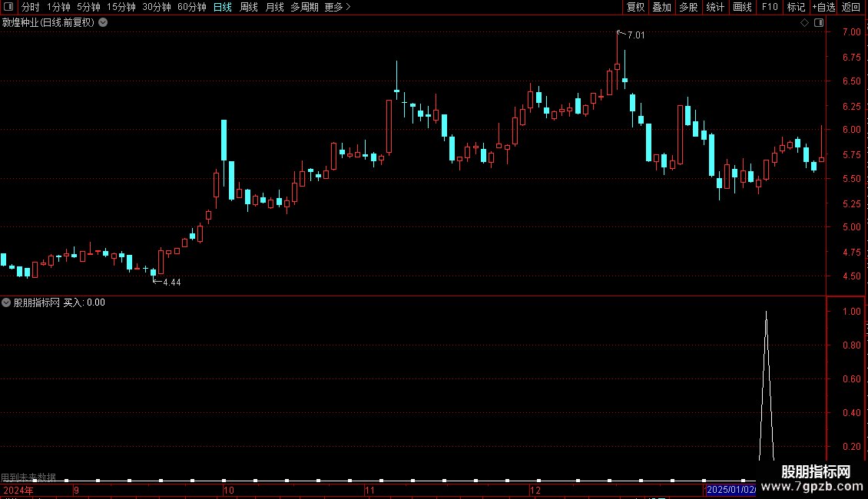This screenshot has height=499, width=868.
Task: Click the 2024年 label on time axis
Action: point(18,490)
